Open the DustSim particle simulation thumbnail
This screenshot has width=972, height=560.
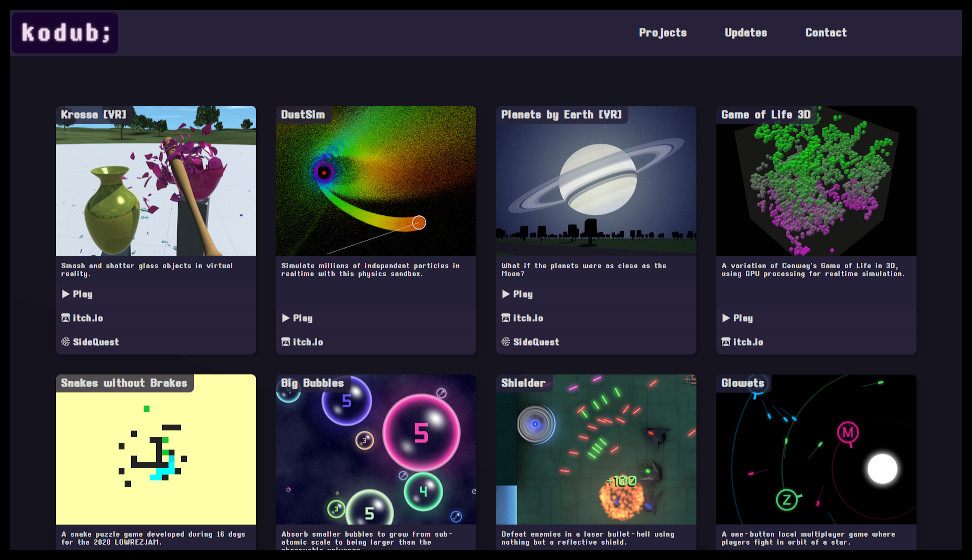376,181
